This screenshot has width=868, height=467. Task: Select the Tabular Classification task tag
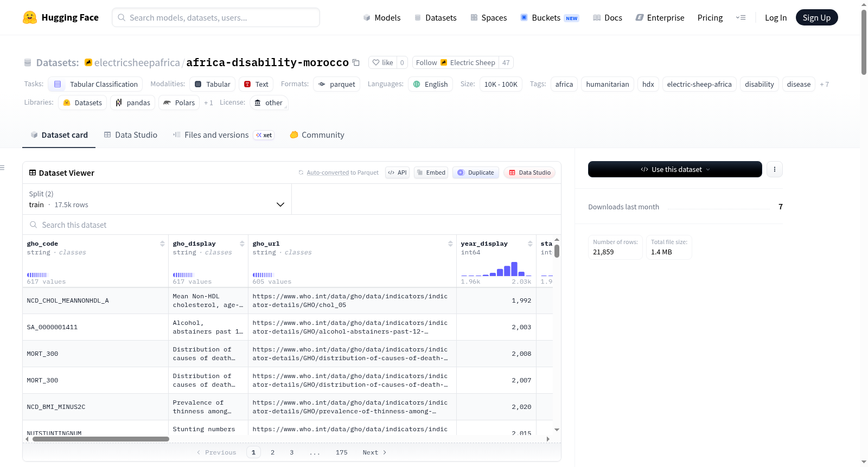coord(95,84)
